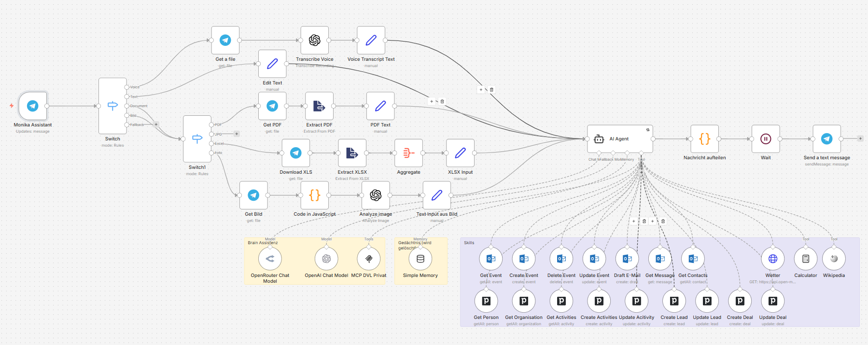Open the Wikipedia tool node

pos(834,259)
